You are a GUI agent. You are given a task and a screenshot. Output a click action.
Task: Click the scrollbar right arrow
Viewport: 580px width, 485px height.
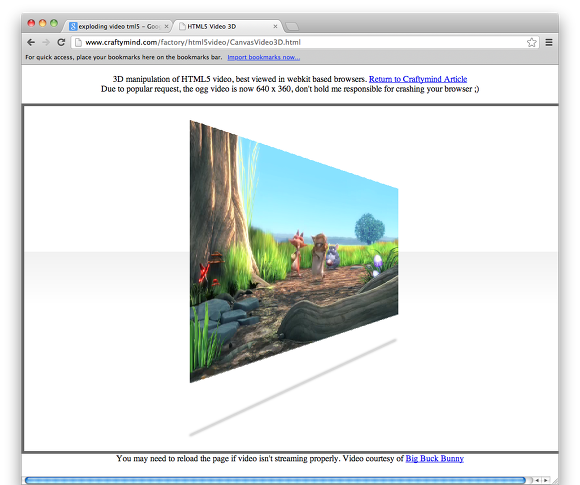point(545,480)
